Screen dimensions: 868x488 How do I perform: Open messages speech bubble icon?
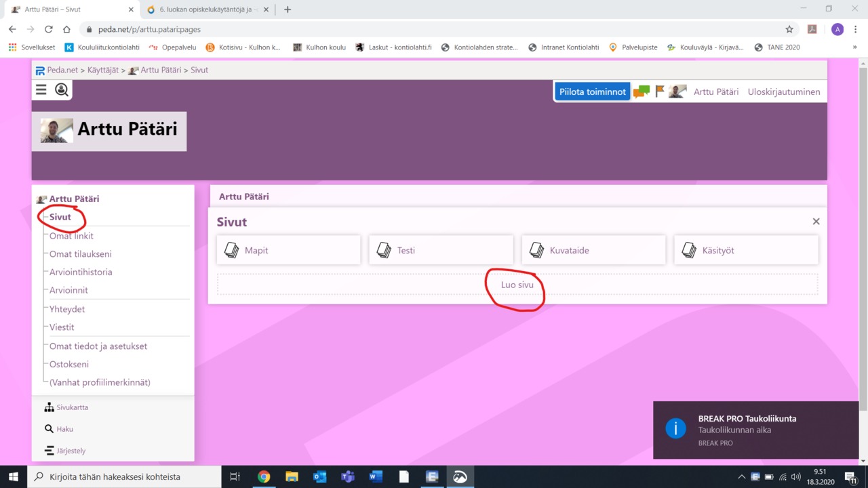coord(641,92)
